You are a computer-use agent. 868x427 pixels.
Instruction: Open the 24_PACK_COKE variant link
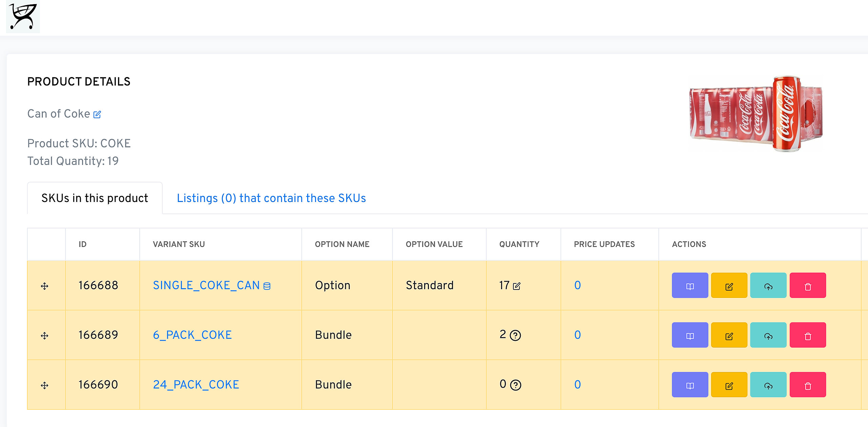point(196,385)
